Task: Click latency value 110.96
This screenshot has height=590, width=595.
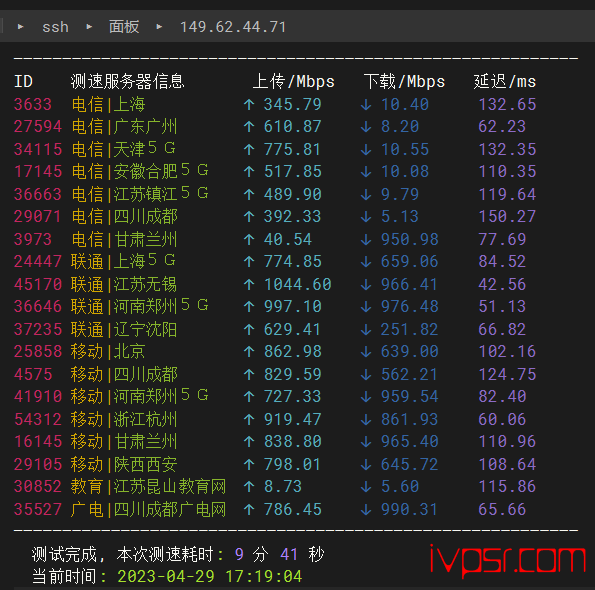Action: point(507,441)
